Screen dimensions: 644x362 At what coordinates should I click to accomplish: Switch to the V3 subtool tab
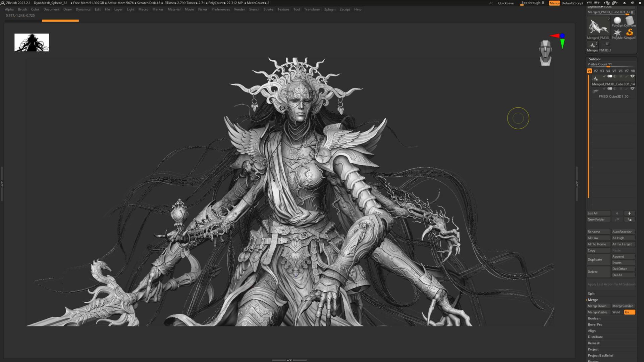[602, 71]
